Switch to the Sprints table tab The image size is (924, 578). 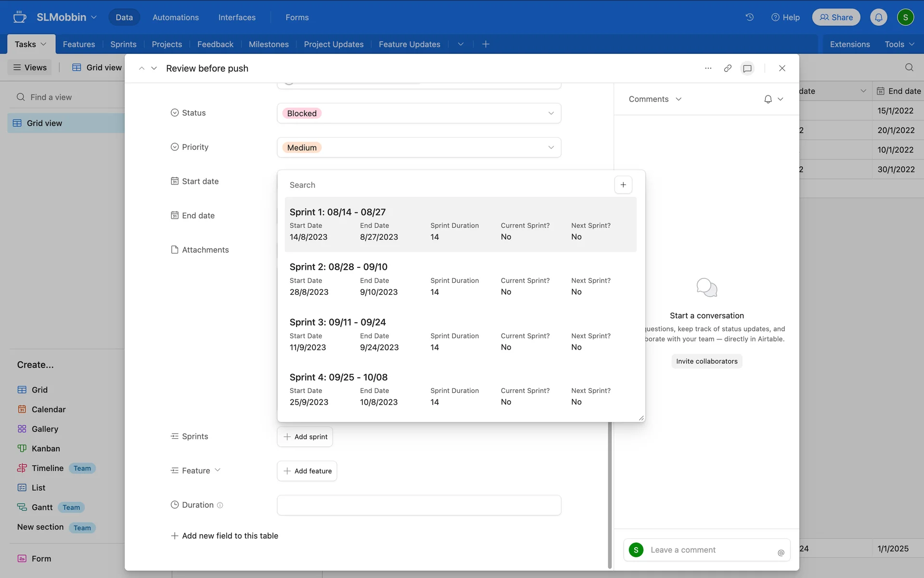click(x=123, y=44)
